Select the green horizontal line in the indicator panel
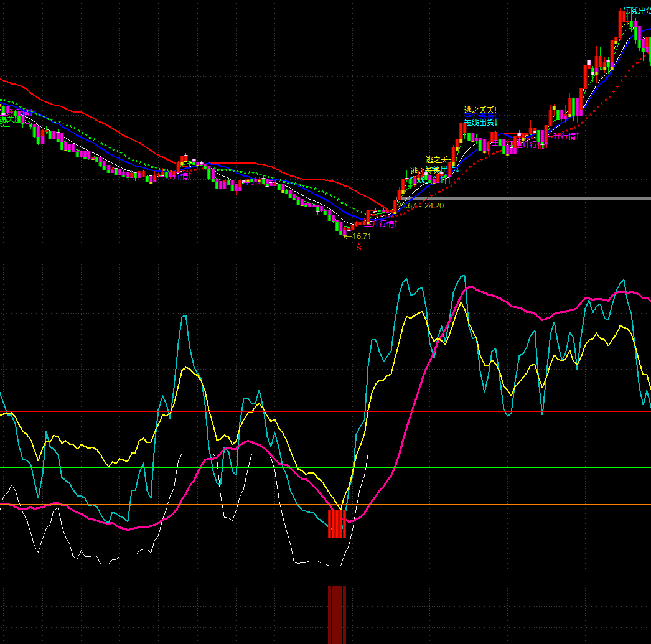The image size is (651, 644). point(325,467)
